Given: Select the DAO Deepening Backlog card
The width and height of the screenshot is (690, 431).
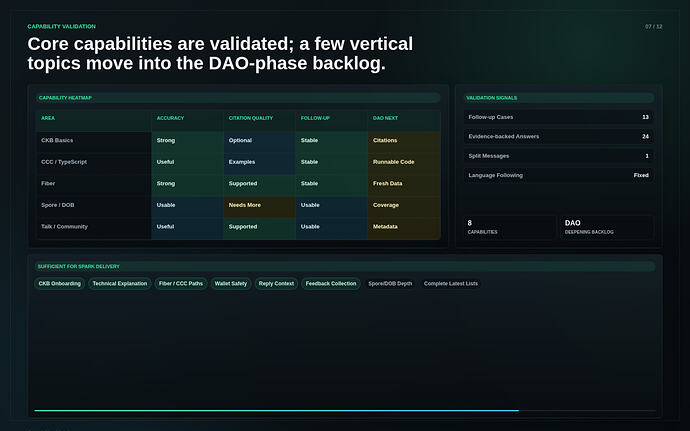Looking at the screenshot, I should tap(607, 227).
